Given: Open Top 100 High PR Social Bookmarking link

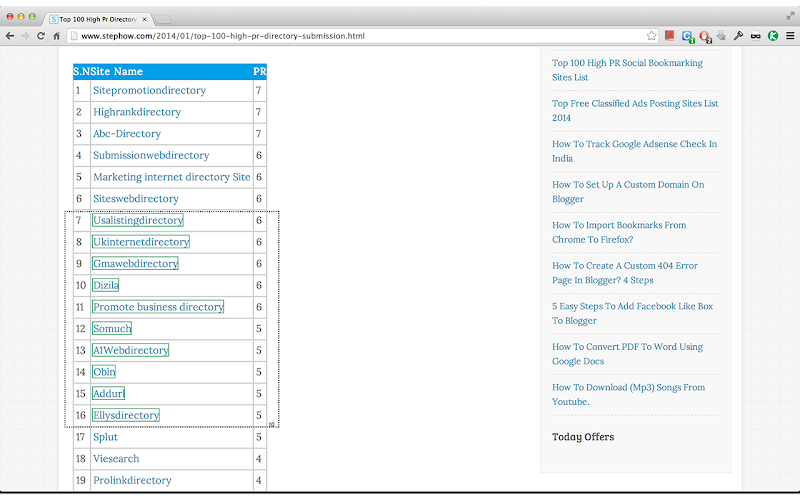Looking at the screenshot, I should coord(627,70).
